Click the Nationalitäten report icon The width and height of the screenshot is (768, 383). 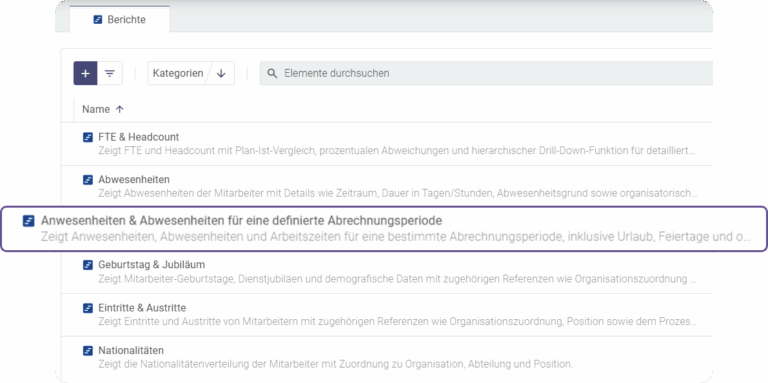pyautogui.click(x=88, y=351)
